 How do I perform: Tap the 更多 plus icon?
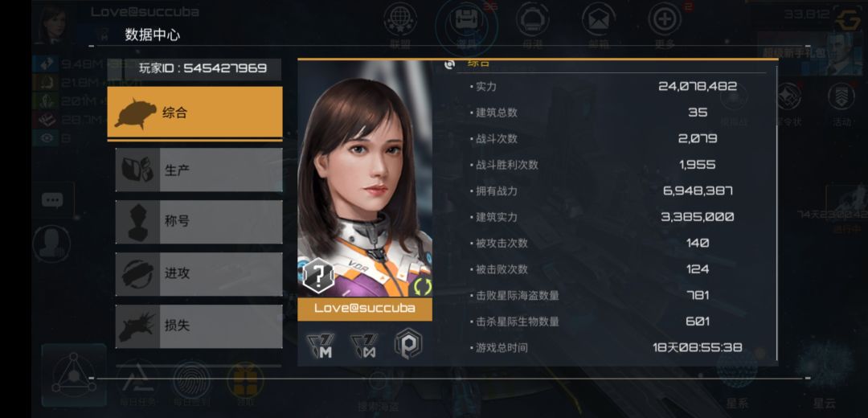tap(665, 20)
